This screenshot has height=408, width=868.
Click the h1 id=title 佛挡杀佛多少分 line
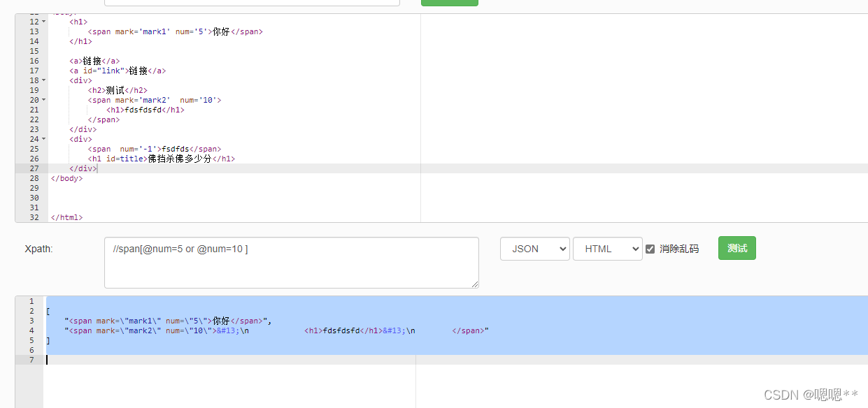[x=161, y=159]
